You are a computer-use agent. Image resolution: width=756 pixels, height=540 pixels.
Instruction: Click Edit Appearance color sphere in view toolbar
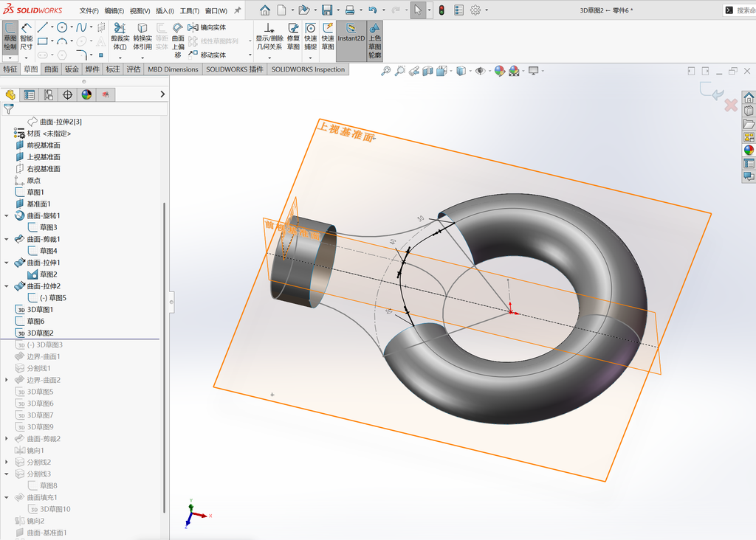coord(500,72)
